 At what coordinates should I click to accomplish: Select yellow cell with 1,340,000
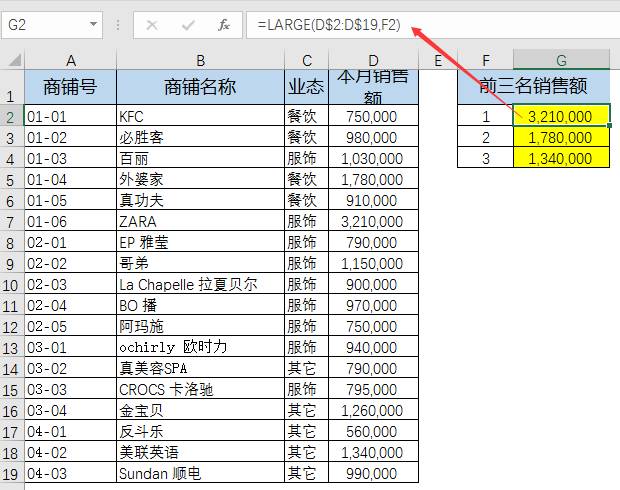pos(561,157)
